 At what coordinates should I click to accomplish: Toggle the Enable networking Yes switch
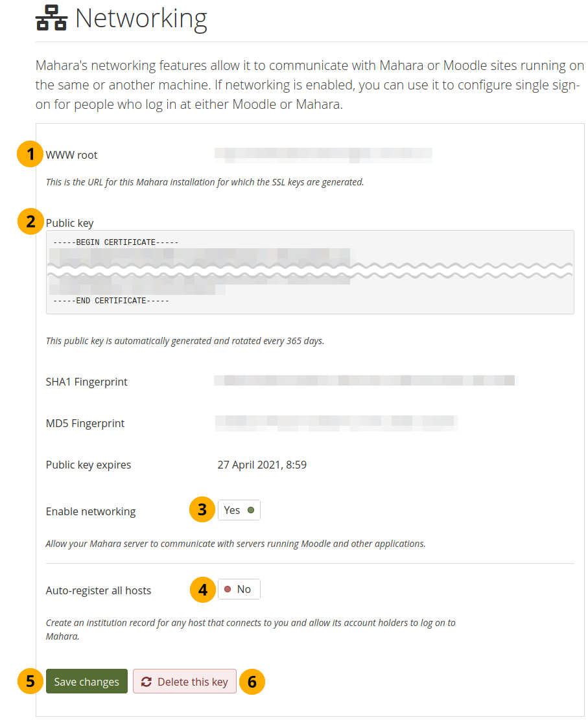pyautogui.click(x=239, y=511)
